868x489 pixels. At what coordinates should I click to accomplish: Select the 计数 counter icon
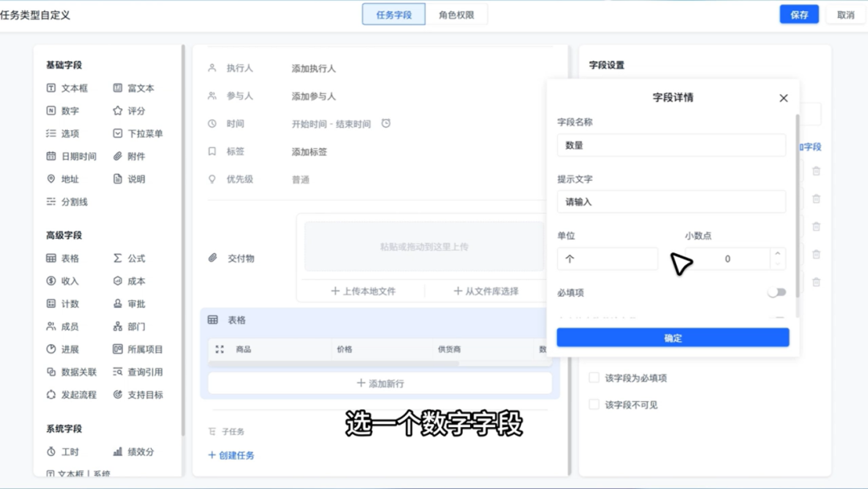51,303
